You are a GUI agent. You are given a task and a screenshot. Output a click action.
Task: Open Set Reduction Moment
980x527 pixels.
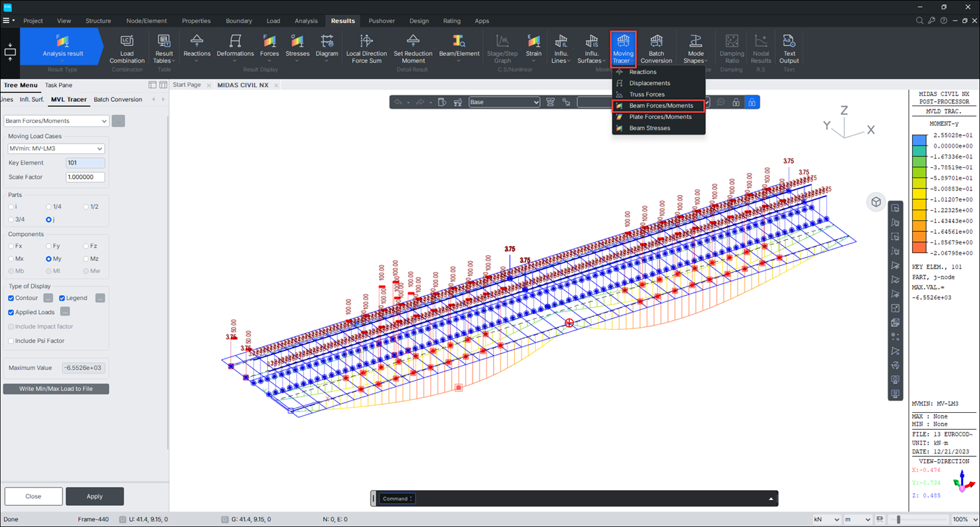point(413,49)
